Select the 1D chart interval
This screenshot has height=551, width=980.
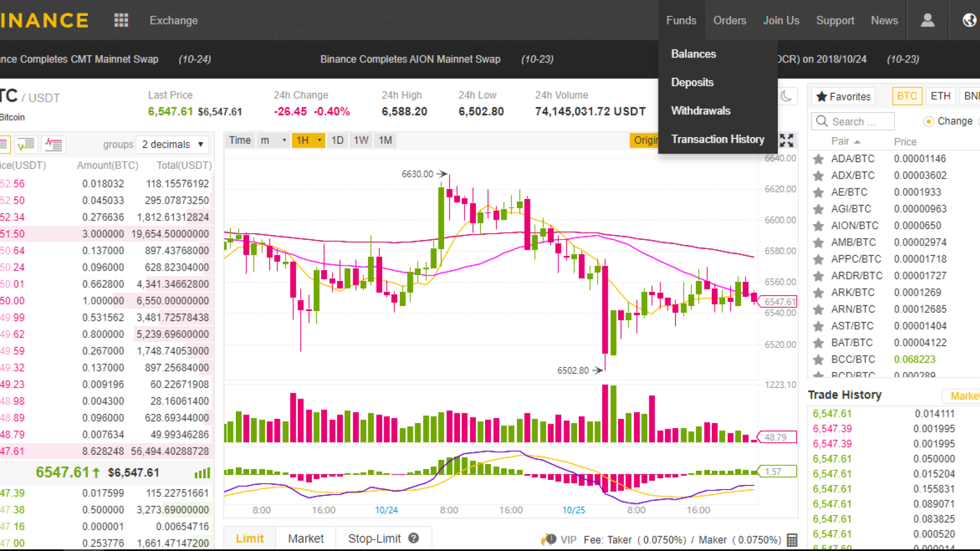pyautogui.click(x=337, y=140)
